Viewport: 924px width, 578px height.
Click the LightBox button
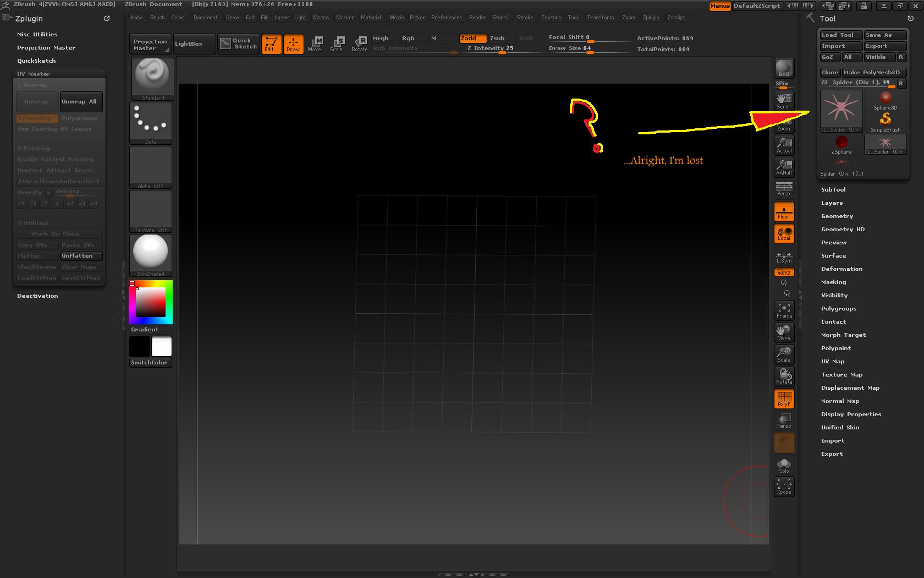(194, 44)
